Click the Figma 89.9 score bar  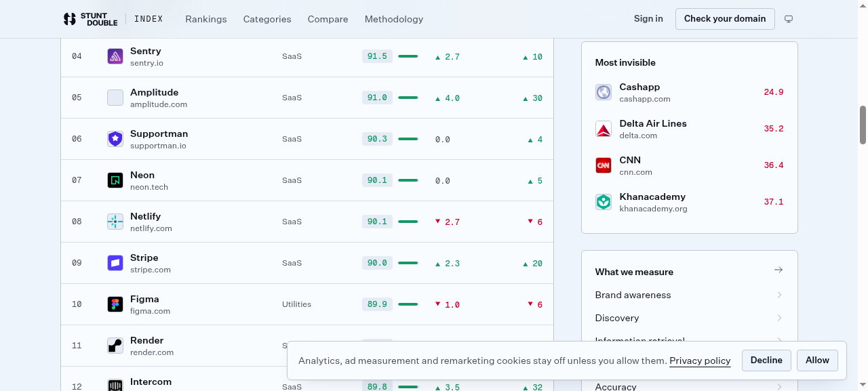[408, 304]
